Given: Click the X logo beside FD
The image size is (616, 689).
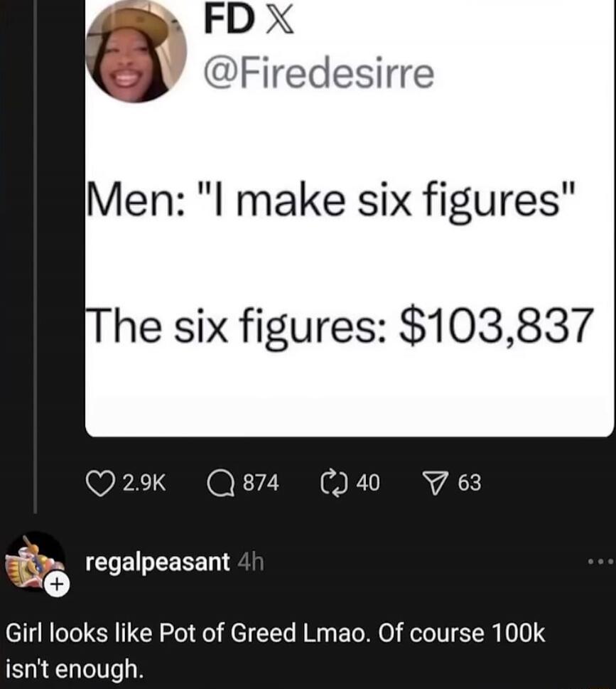Looking at the screenshot, I should 280,21.
